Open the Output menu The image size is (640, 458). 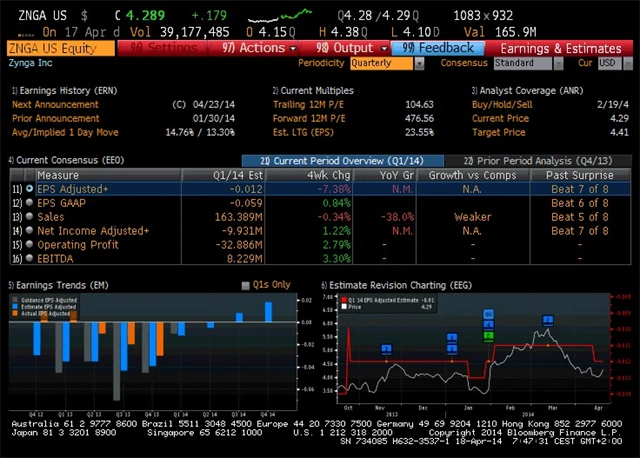pyautogui.click(x=345, y=47)
